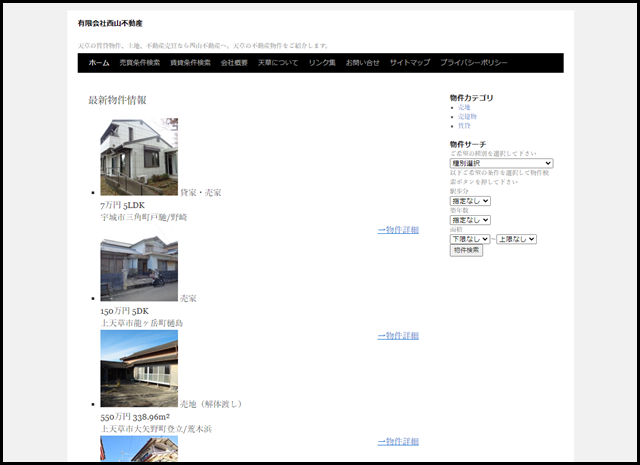640x465 pixels.
Task: Click the 売地（解体渡し） property photo
Action: point(139,368)
